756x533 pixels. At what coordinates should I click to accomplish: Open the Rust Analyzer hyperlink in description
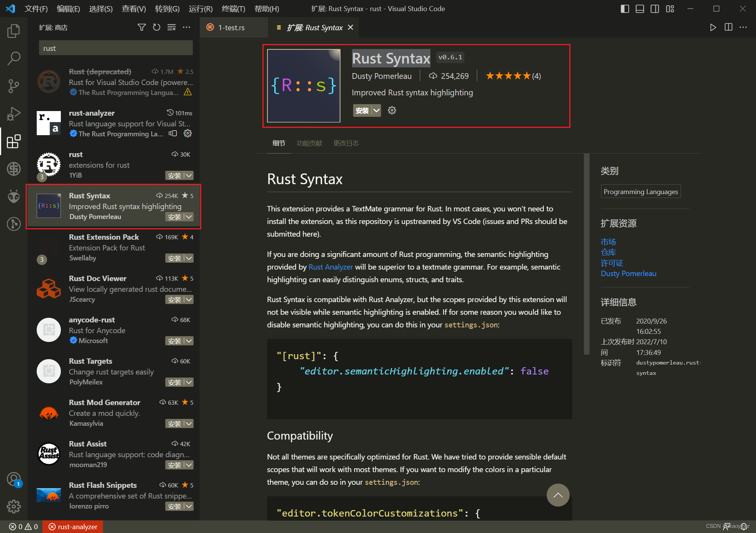(331, 267)
